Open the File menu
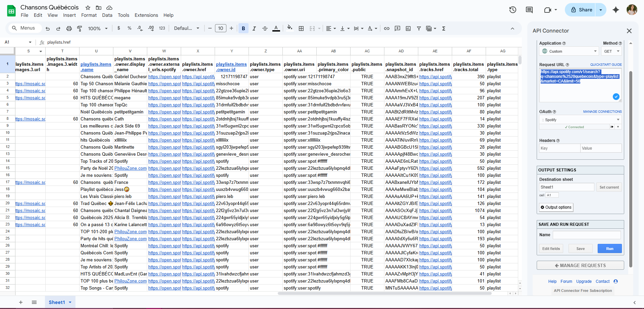This screenshot has width=644, height=309. click(x=24, y=15)
